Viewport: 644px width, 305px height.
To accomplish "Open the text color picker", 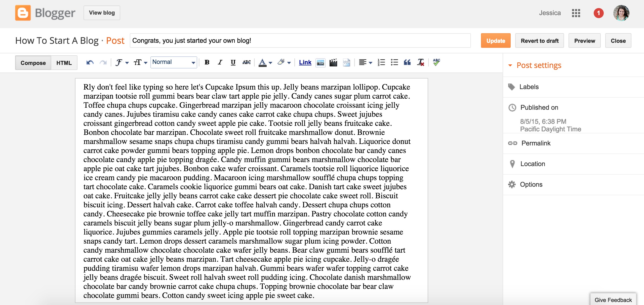I will [x=265, y=62].
